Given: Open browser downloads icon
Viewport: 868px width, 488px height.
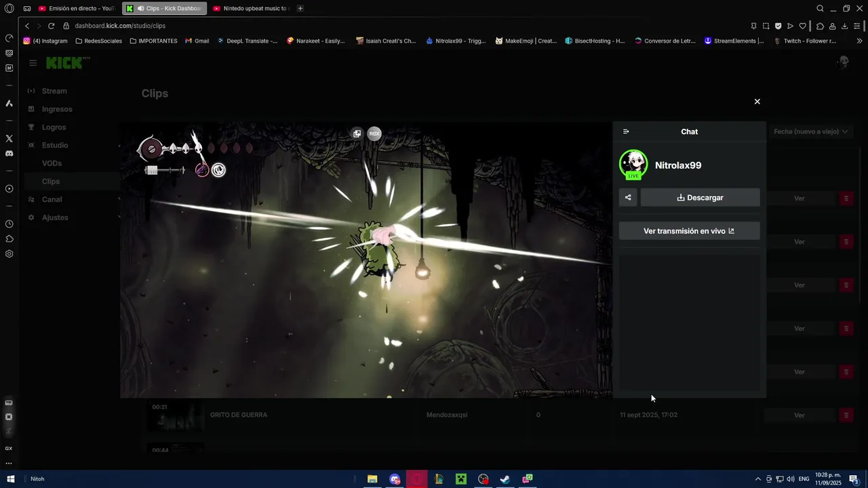Looking at the screenshot, I should [x=844, y=26].
